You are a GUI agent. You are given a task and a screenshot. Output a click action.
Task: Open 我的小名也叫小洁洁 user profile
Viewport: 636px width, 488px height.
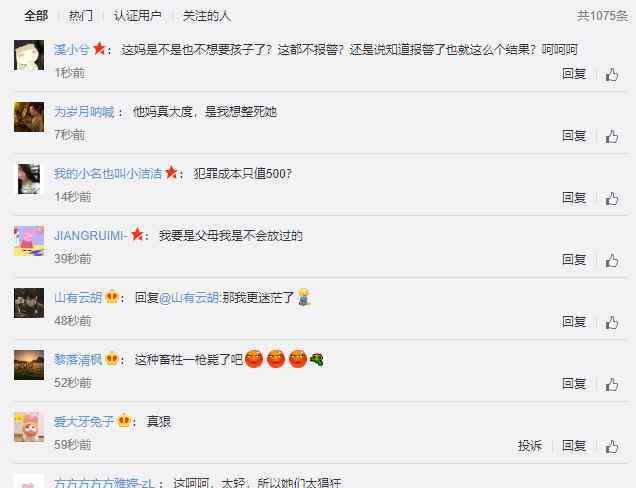[108, 174]
